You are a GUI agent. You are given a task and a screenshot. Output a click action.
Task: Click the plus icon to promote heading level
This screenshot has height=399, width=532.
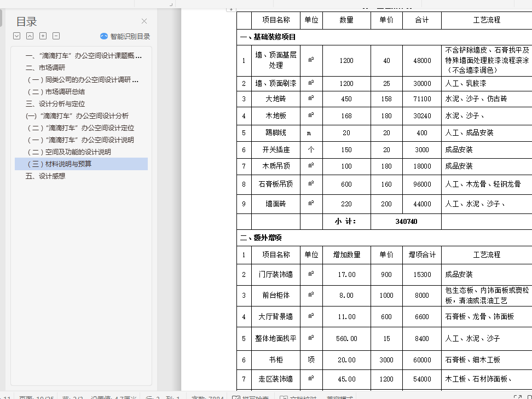point(43,36)
